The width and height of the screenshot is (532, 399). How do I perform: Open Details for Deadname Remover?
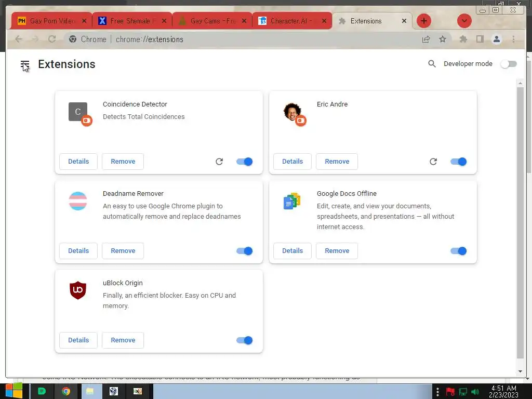(78, 251)
